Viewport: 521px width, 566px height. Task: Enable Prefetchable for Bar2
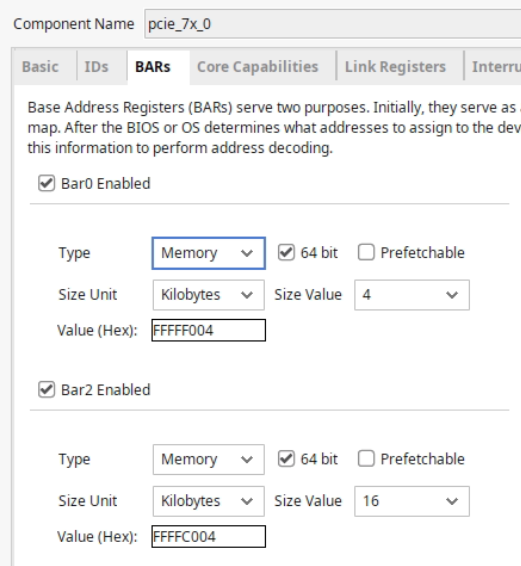[366, 459]
